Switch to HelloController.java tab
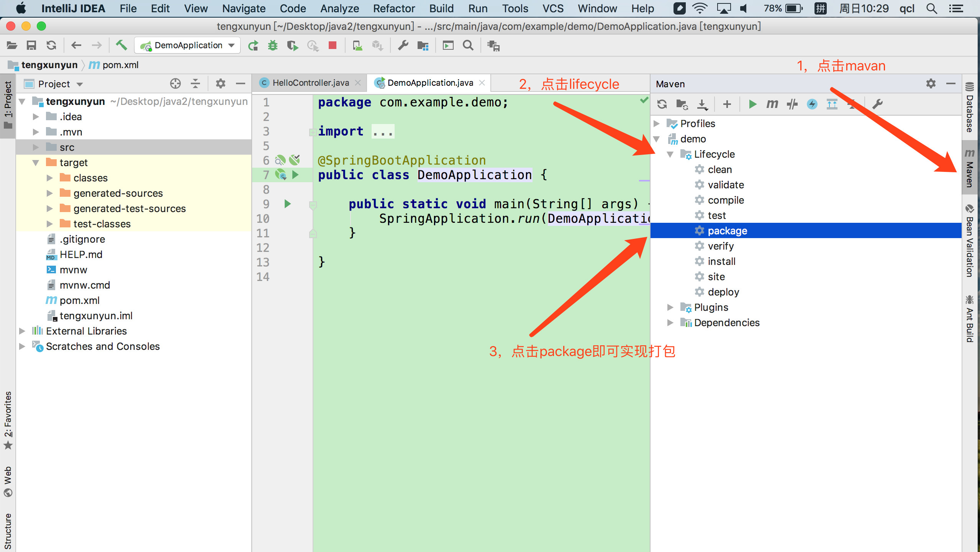980x552 pixels. (310, 83)
